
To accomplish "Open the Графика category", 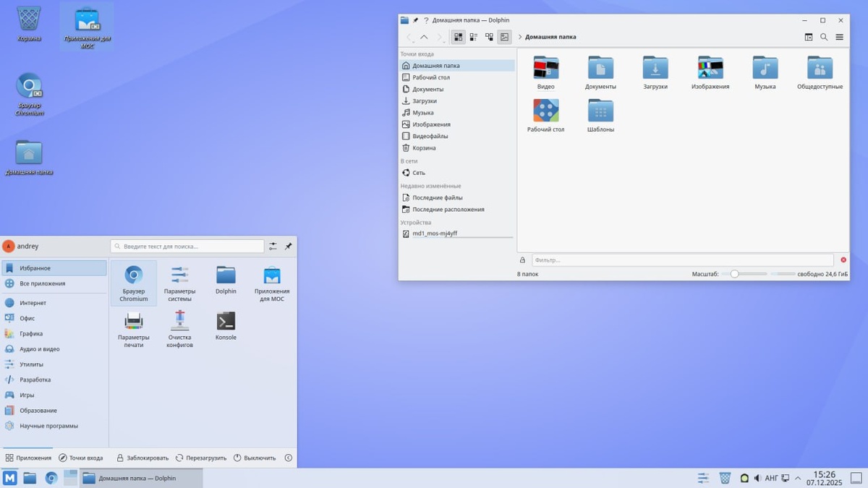I will (x=54, y=333).
